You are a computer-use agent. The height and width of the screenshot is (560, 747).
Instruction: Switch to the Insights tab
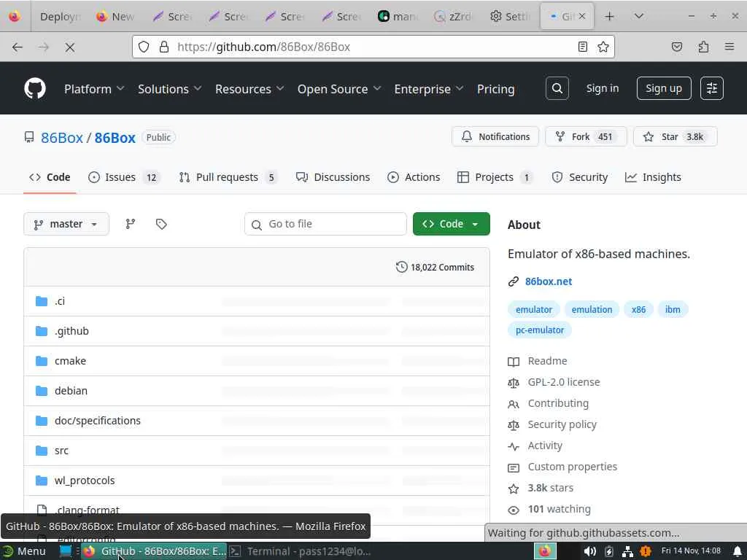[x=653, y=177]
